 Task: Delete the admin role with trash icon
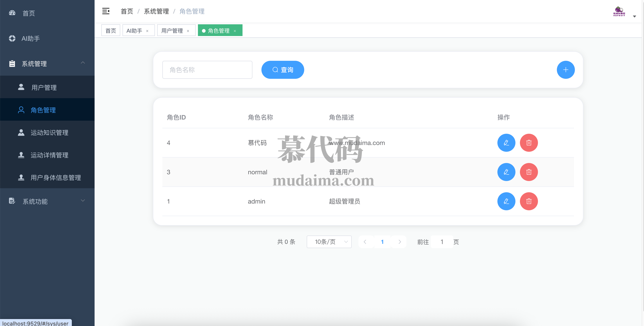[x=528, y=201]
